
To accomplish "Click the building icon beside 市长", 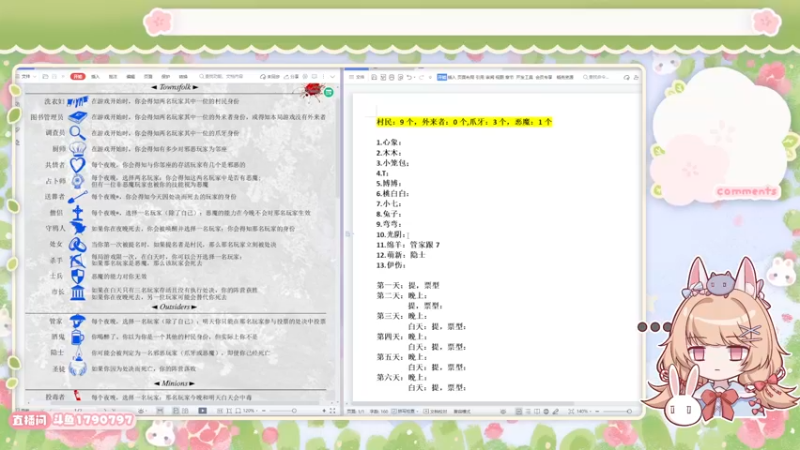I will pyautogui.click(x=78, y=292).
